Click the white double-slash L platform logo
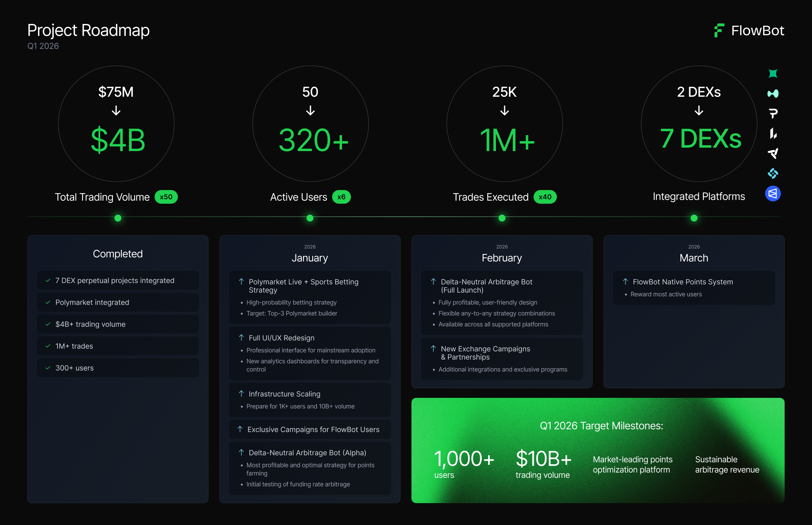 click(773, 133)
